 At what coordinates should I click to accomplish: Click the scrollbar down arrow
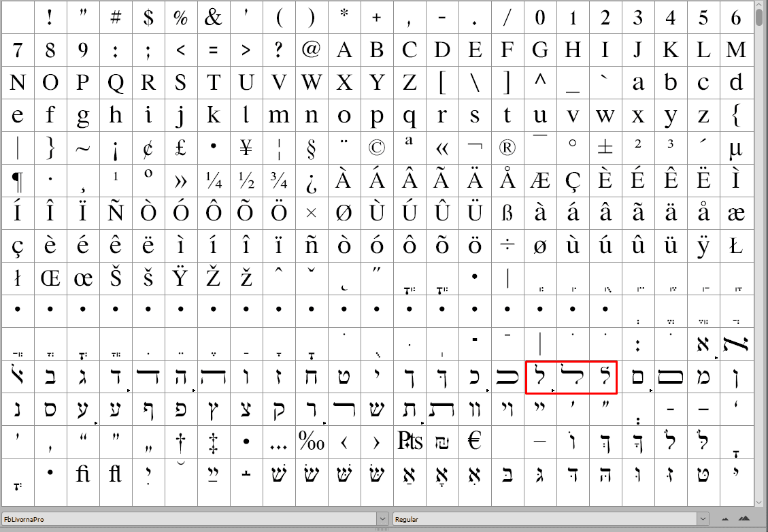(760, 503)
